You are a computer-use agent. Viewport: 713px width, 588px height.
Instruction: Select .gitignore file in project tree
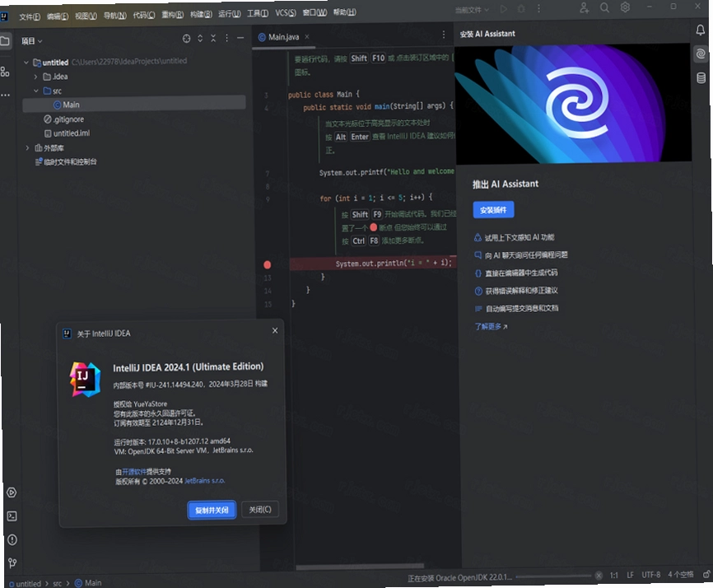point(63,119)
